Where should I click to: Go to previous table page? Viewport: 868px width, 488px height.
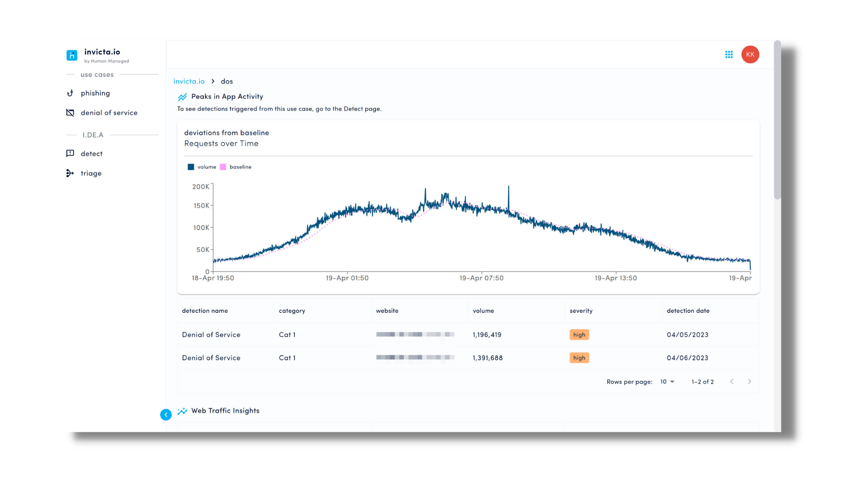pos(732,382)
